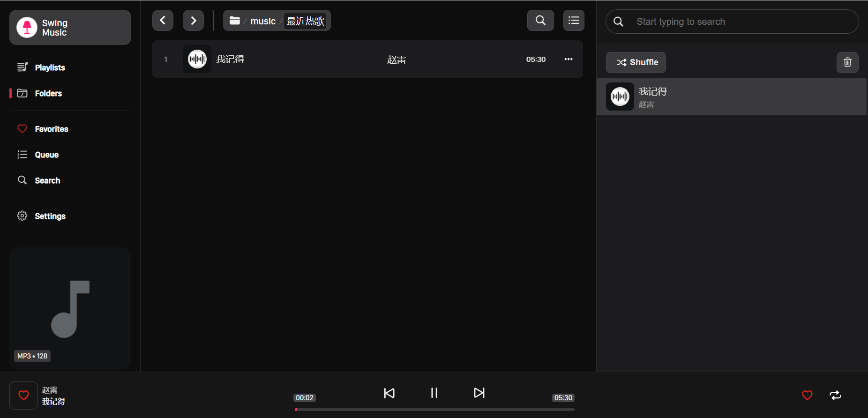The width and height of the screenshot is (868, 418).
Task: Open the Queue page
Action: click(x=46, y=155)
